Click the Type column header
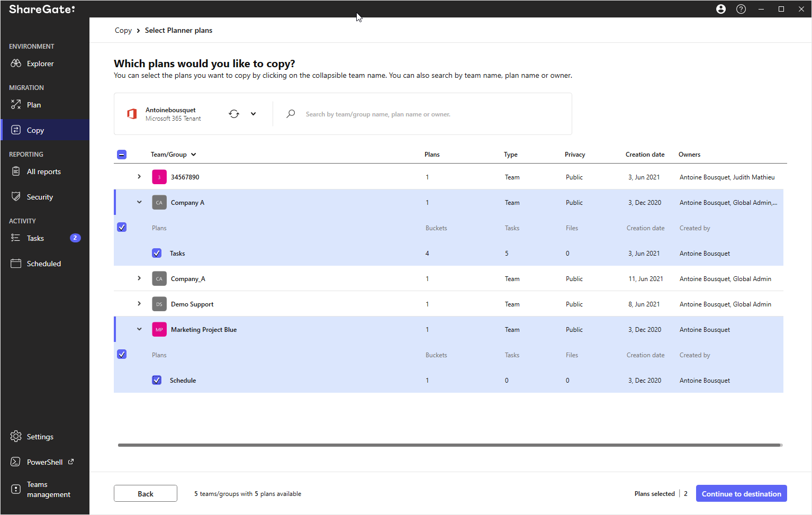The image size is (812, 515). click(x=511, y=155)
